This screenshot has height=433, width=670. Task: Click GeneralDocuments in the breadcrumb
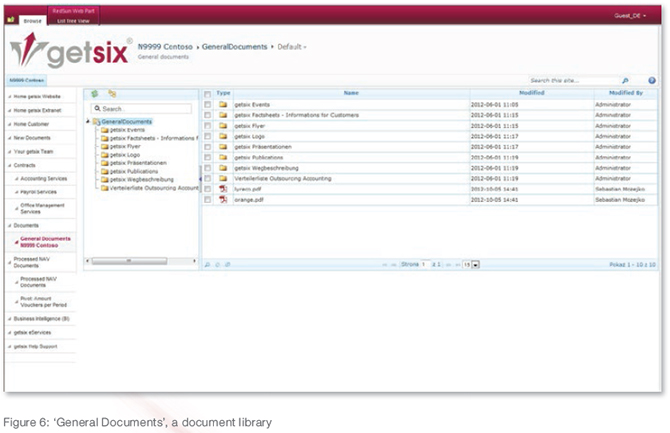point(234,47)
